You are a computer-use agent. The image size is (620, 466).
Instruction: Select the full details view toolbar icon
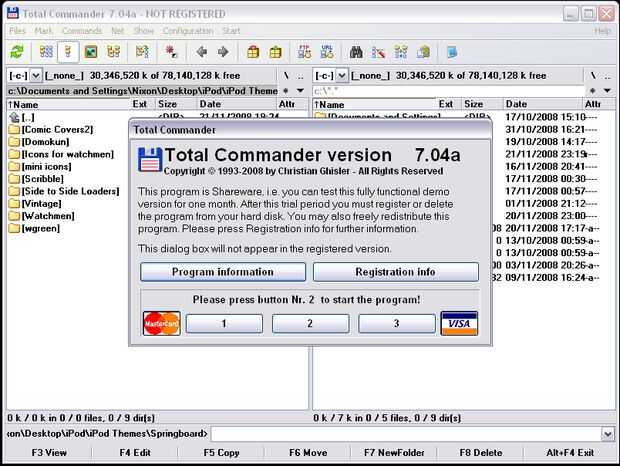[68, 52]
